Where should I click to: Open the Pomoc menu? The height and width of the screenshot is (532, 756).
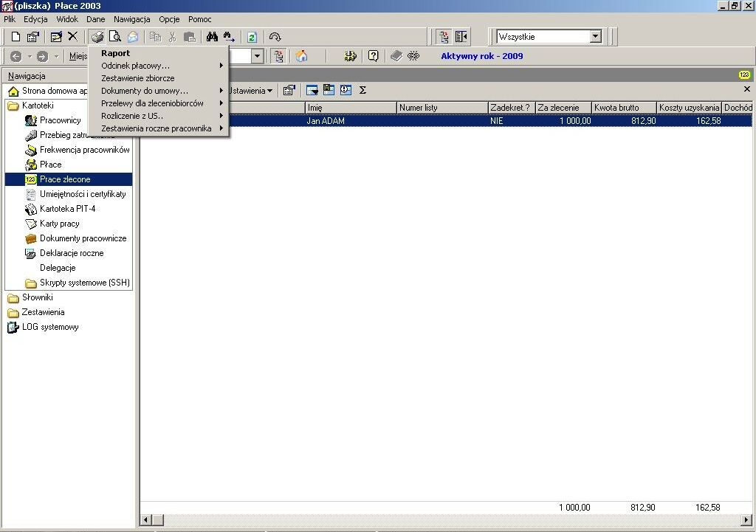[199, 19]
